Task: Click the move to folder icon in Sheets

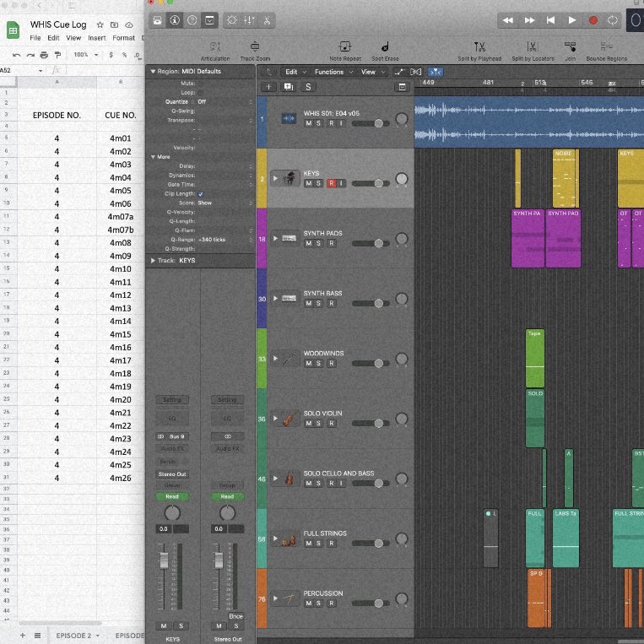Action: click(114, 25)
